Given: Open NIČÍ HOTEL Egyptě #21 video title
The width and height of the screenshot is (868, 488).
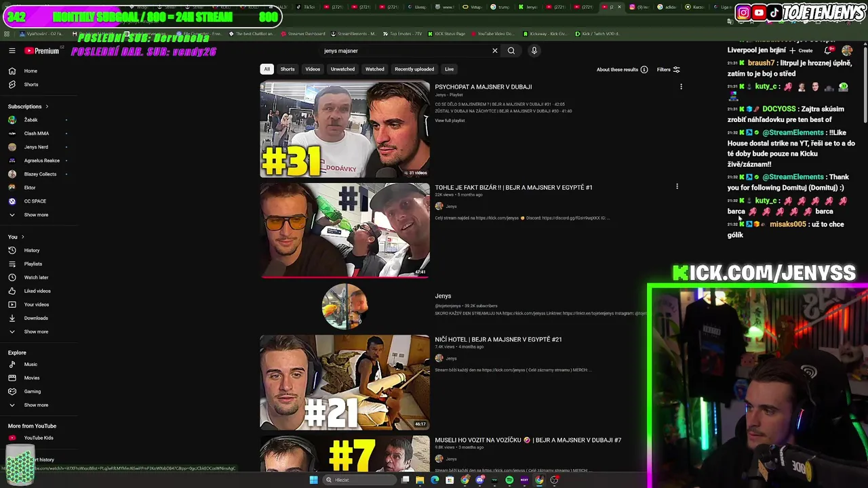Looking at the screenshot, I should tap(498, 340).
